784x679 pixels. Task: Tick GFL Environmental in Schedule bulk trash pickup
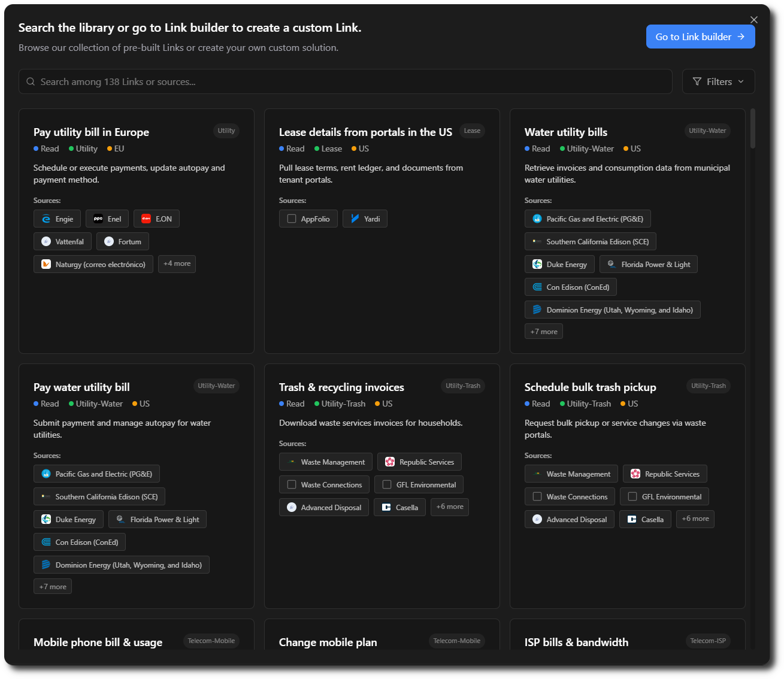pyautogui.click(x=632, y=497)
